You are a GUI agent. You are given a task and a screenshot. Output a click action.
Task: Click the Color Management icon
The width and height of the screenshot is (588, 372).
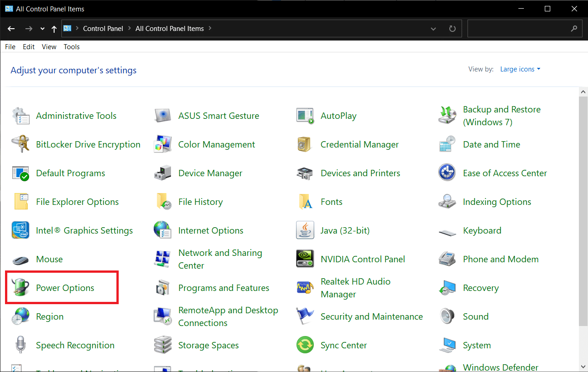click(163, 144)
